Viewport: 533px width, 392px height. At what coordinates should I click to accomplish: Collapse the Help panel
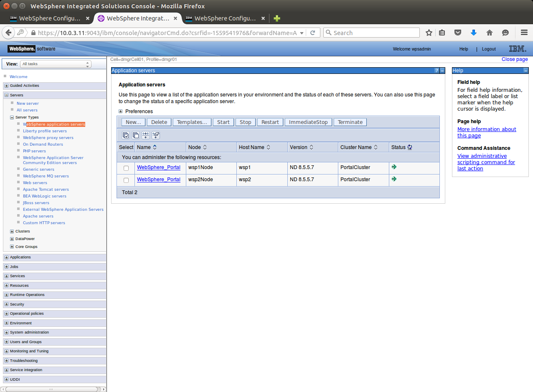[x=526, y=71]
